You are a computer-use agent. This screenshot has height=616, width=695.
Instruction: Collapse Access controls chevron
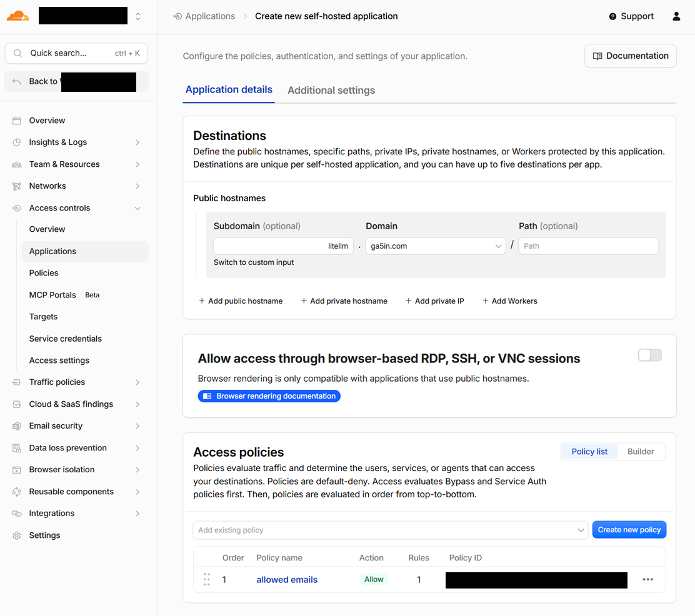coord(137,208)
